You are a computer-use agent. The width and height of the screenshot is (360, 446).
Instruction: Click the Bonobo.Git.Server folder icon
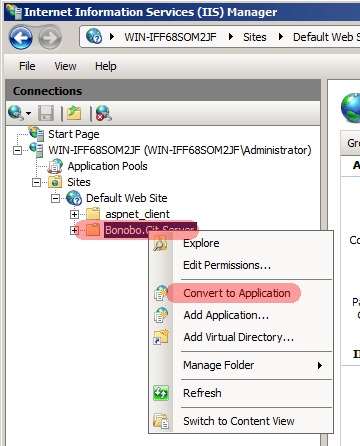(93, 230)
